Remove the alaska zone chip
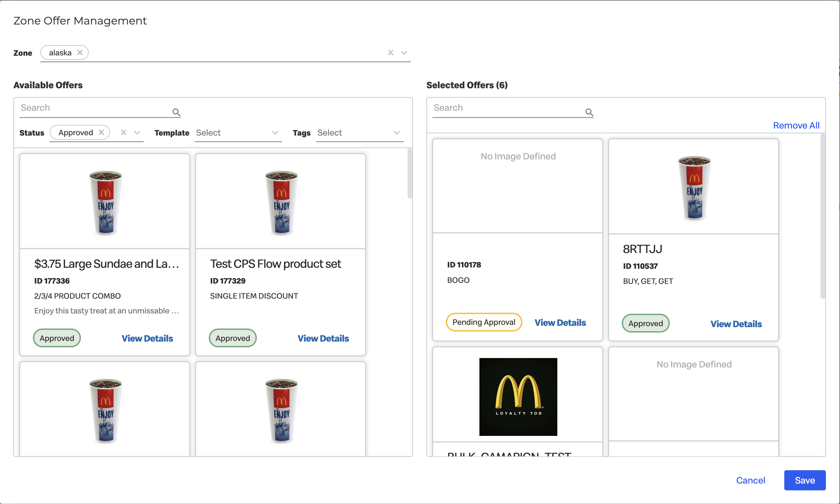Image resolution: width=840 pixels, height=504 pixels. (80, 53)
